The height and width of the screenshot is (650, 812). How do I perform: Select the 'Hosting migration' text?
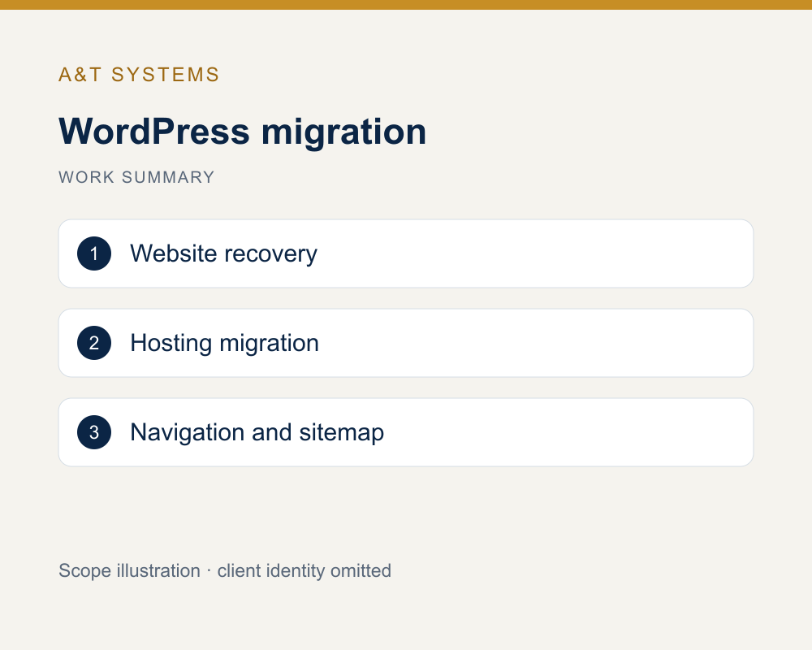pyautogui.click(x=224, y=343)
